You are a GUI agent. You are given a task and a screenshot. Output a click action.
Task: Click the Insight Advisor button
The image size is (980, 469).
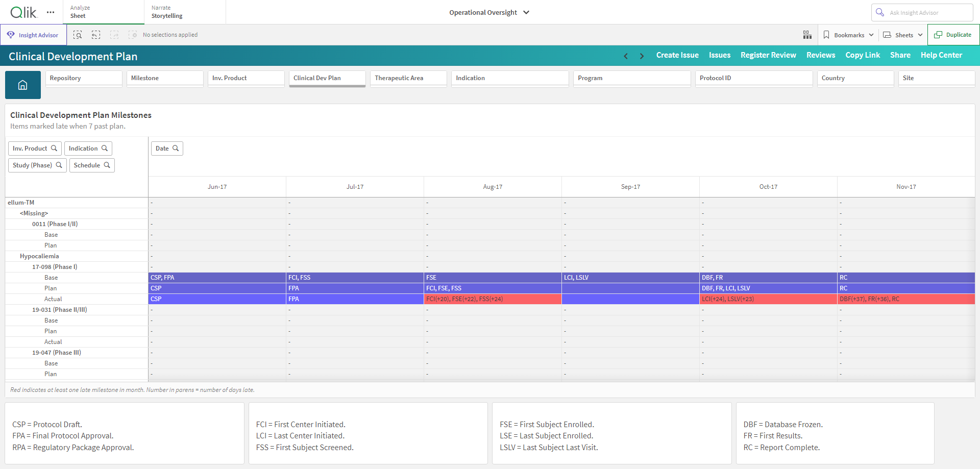coord(34,35)
